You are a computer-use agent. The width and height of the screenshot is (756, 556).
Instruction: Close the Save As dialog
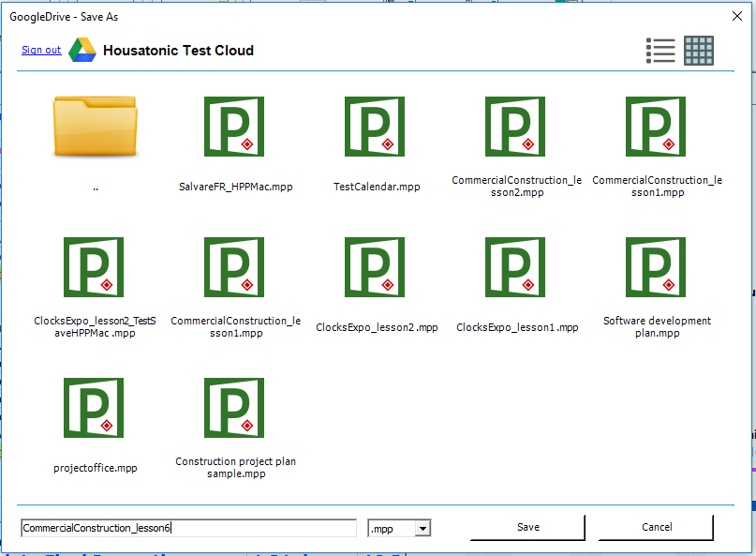pos(736,16)
